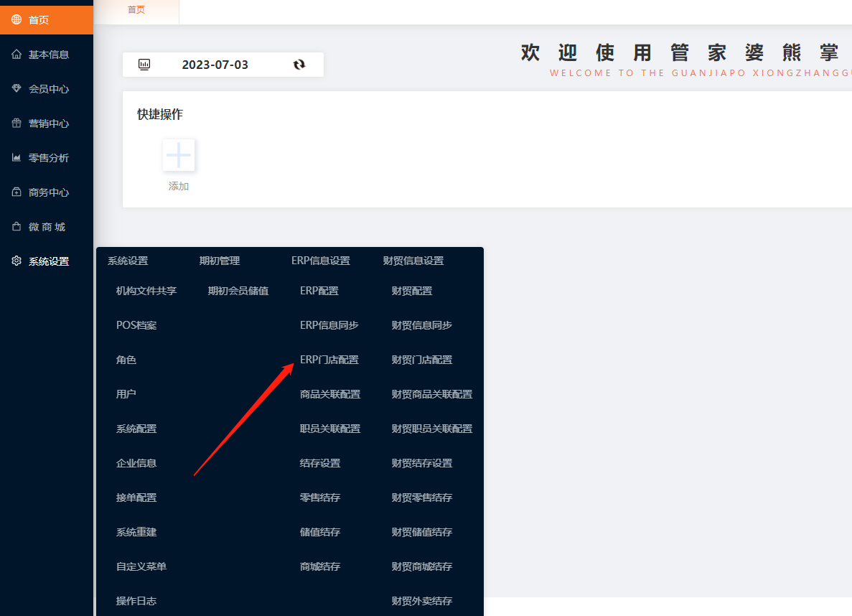Open 财贸商城结存 in the submenu
This screenshot has width=852, height=616.
(x=422, y=566)
